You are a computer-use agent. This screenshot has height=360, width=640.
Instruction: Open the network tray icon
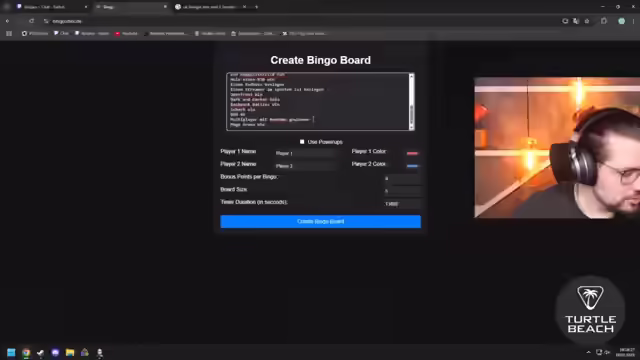point(599,352)
